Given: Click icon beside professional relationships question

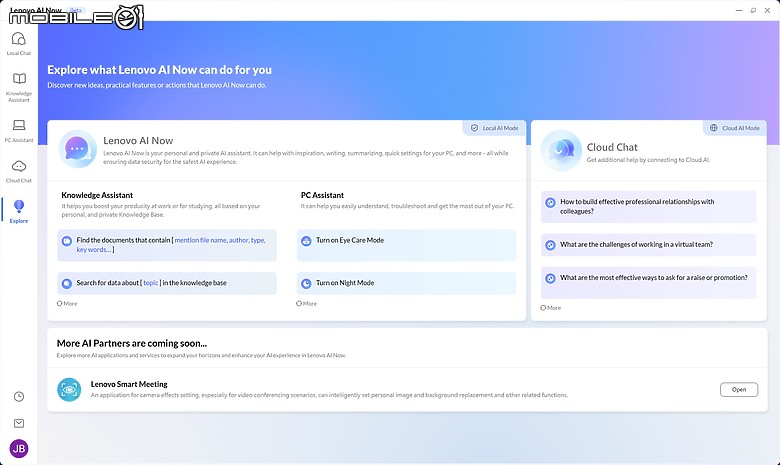Looking at the screenshot, I should click(550, 202).
